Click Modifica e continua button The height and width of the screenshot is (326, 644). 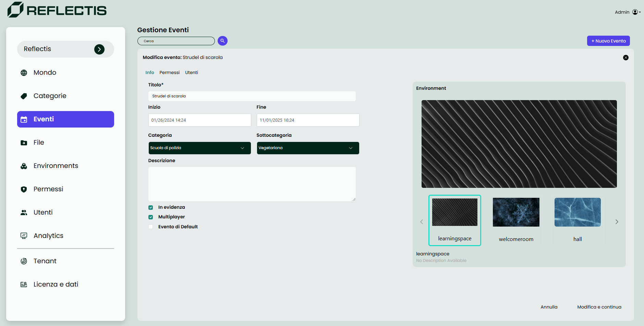599,307
